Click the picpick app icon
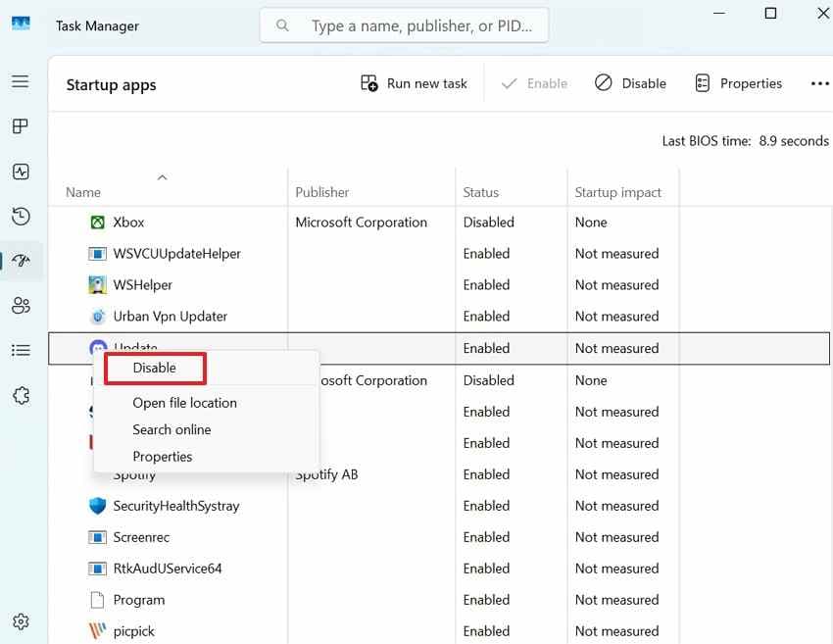This screenshot has width=833, height=644. click(97, 630)
